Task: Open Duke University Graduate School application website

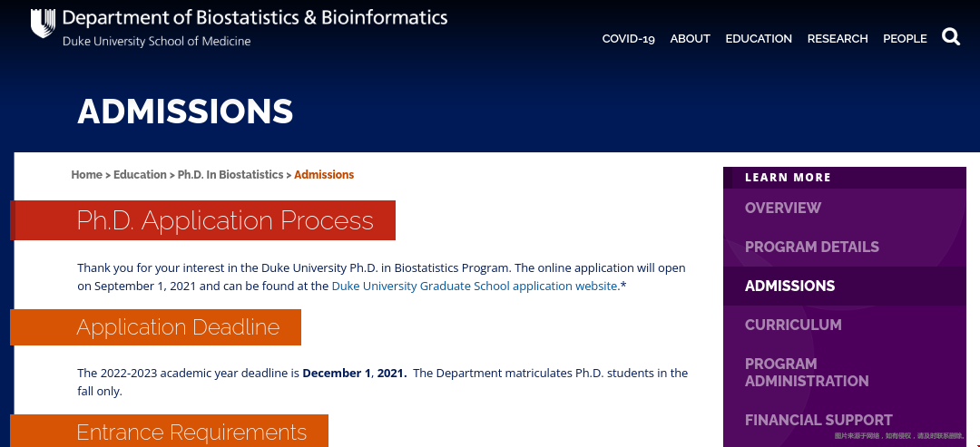Action: pyautogui.click(x=475, y=287)
